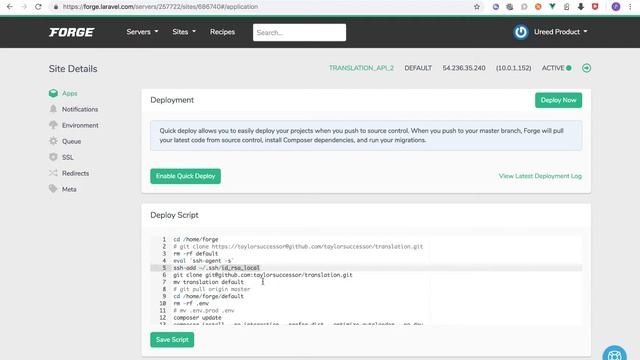The height and width of the screenshot is (360, 640).
Task: Click the Forge logo
Action: [71, 32]
